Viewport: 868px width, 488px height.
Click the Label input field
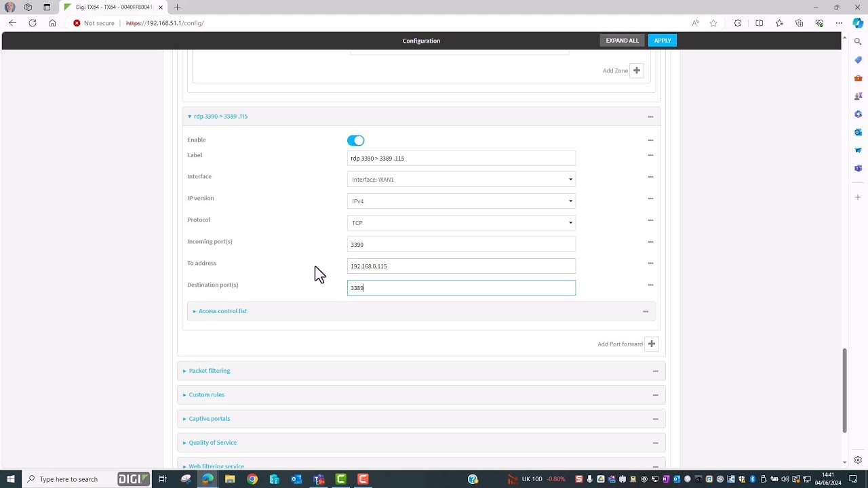coord(461,158)
